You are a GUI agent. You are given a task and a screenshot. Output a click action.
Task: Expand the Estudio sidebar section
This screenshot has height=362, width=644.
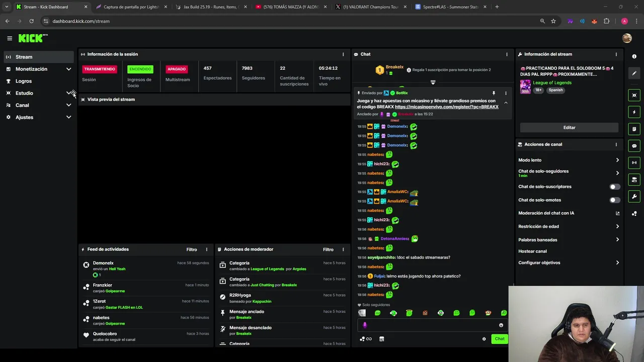tap(69, 93)
